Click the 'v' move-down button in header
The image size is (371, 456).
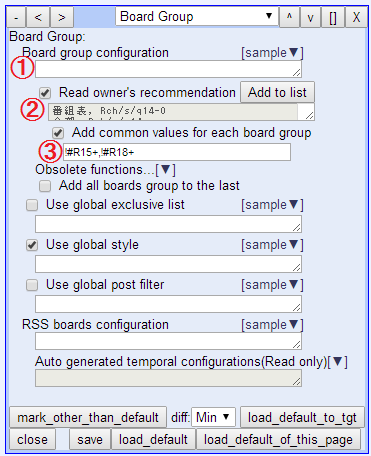point(310,17)
